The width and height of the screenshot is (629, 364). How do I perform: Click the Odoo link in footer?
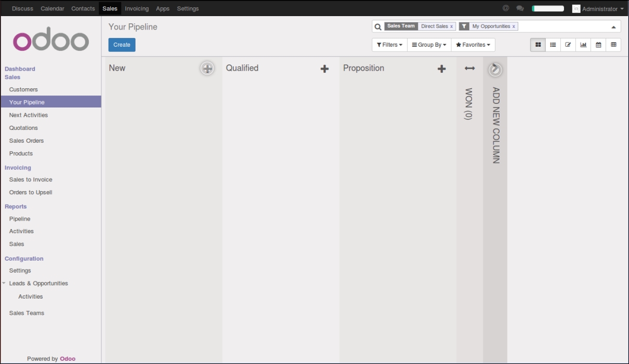pyautogui.click(x=68, y=359)
